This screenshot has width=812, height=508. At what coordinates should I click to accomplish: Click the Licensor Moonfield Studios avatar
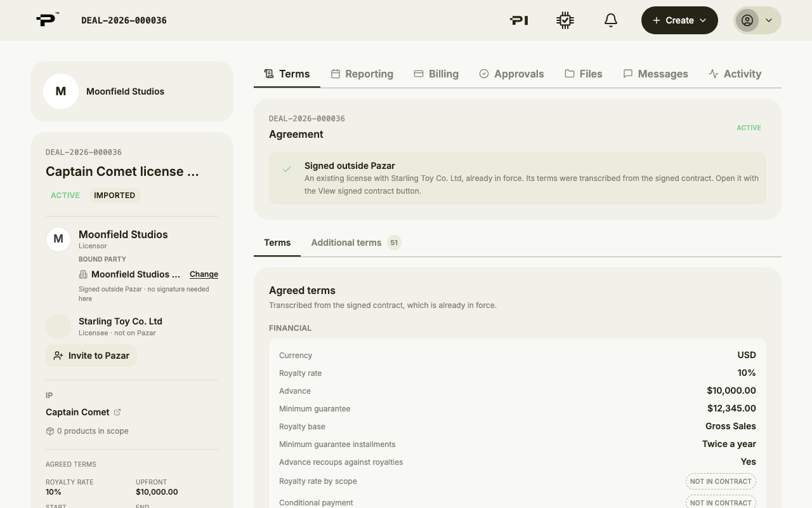[x=58, y=239]
